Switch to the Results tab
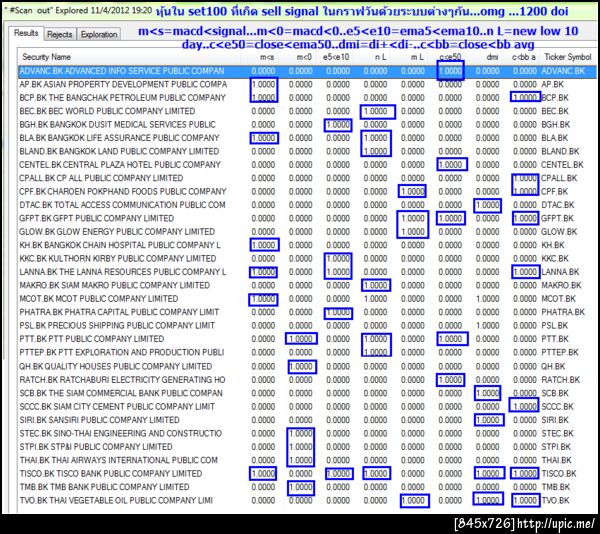 pyautogui.click(x=26, y=33)
